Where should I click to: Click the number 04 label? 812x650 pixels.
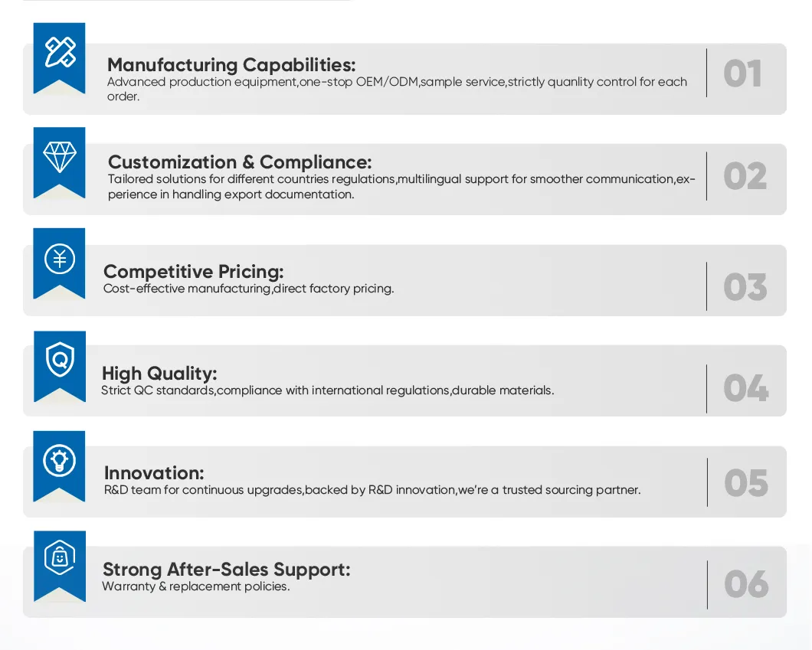(x=745, y=388)
